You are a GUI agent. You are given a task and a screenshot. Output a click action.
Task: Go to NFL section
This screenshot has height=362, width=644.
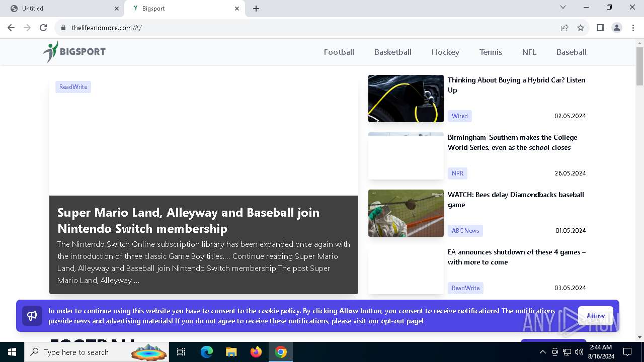click(x=529, y=52)
